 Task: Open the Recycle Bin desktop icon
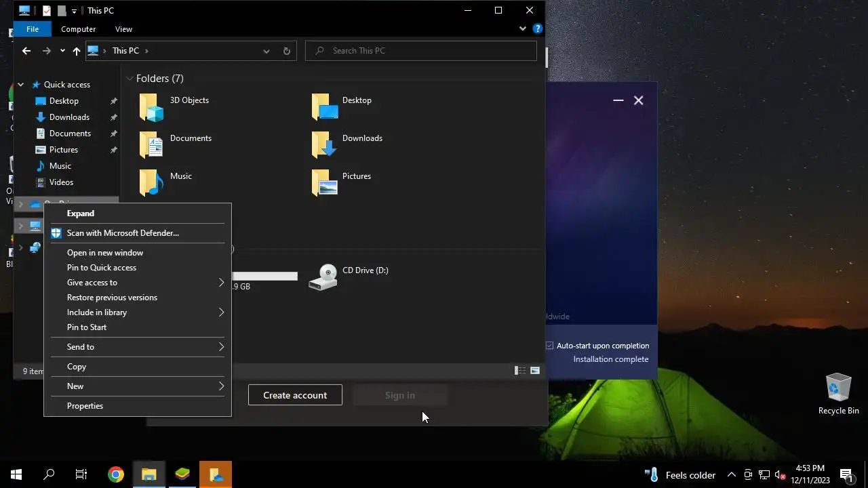click(839, 393)
